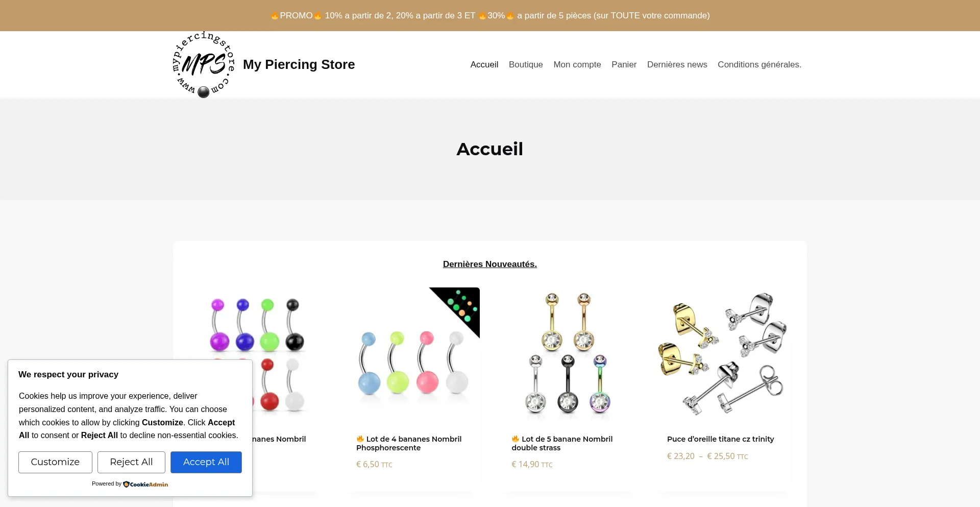Screen dimensions: 980x507
Task: Go to the Boutique page
Action: pos(525,64)
